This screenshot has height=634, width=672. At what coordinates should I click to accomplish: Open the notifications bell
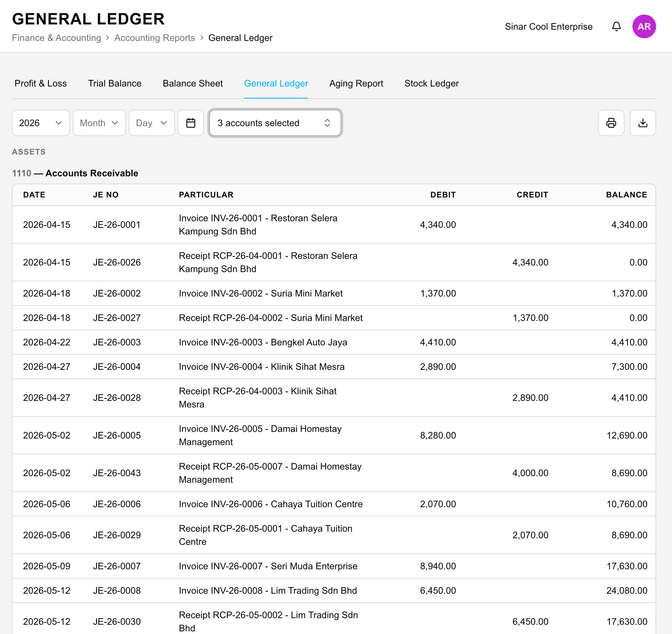point(616,26)
